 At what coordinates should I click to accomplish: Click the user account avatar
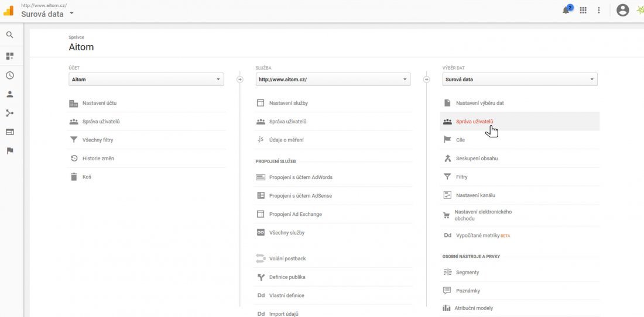pyautogui.click(x=623, y=10)
